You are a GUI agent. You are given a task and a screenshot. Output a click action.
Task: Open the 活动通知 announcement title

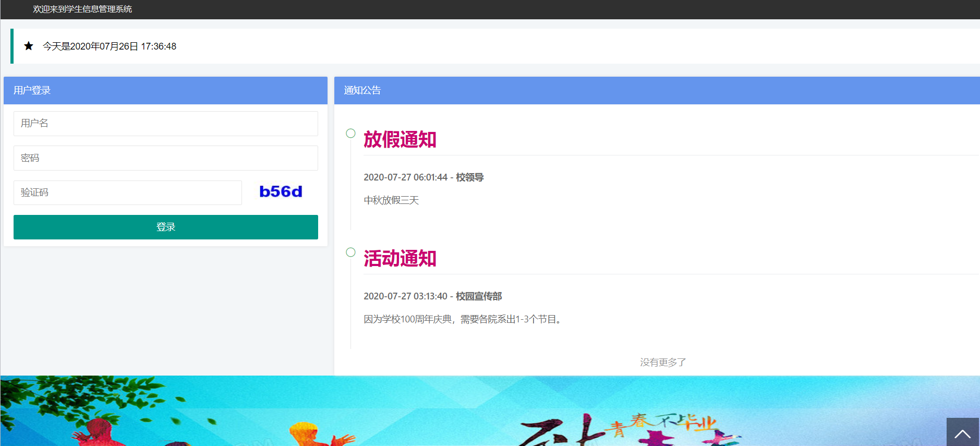coord(400,259)
